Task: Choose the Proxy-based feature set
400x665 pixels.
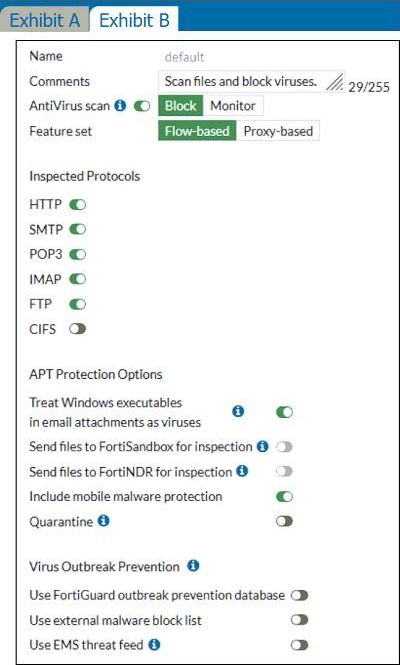Action: [x=278, y=131]
